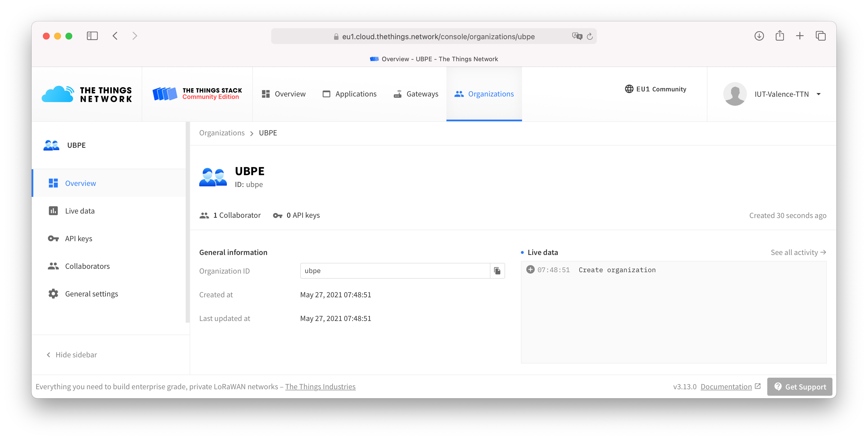Click the translate icon in address bar

577,36
